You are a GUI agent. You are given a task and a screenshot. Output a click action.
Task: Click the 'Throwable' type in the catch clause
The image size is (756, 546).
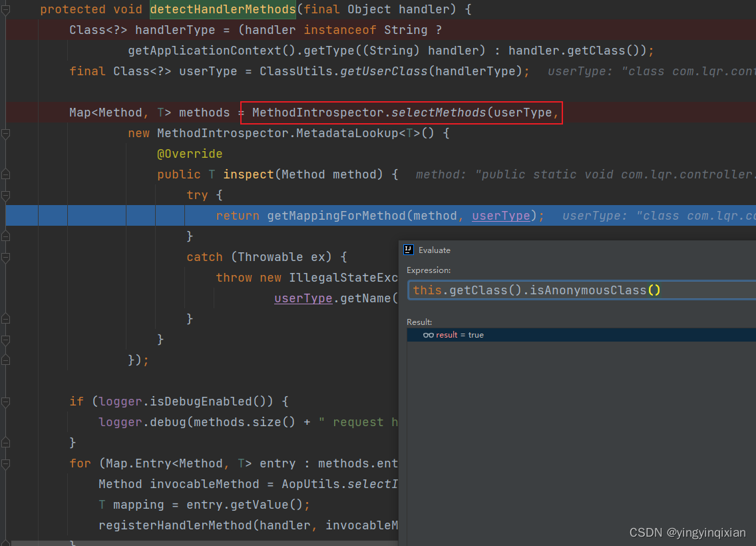click(270, 257)
